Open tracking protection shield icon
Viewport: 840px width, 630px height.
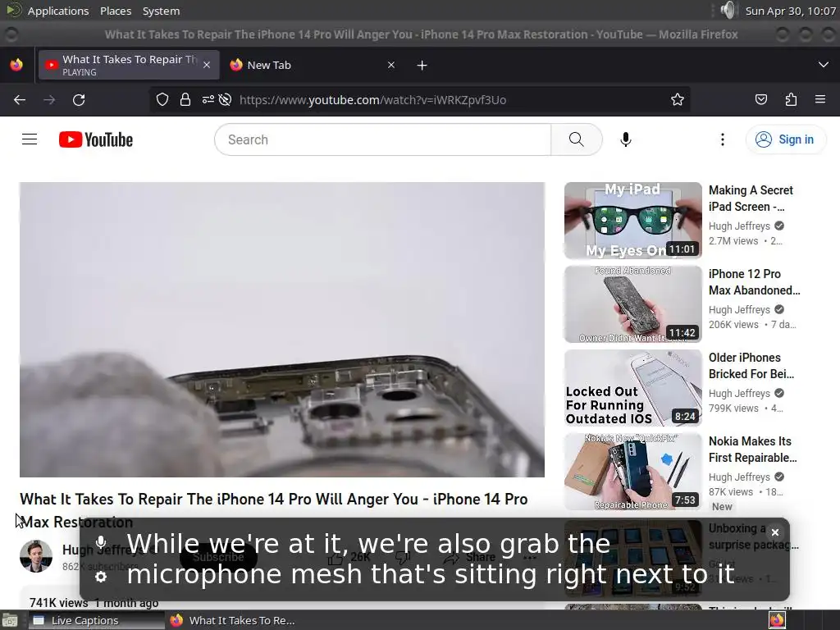click(x=162, y=99)
